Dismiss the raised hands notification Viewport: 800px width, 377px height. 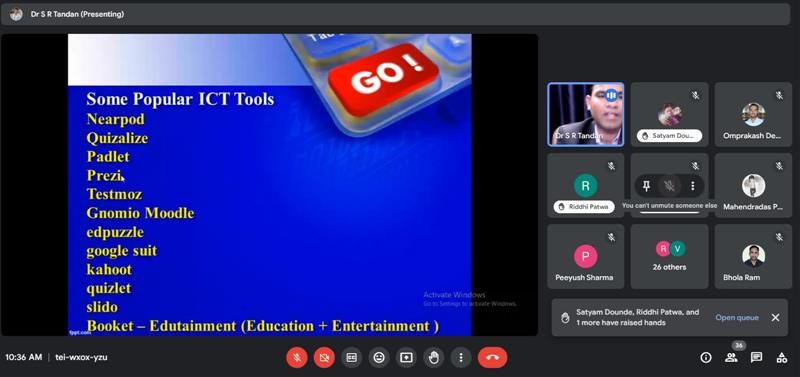(x=776, y=317)
